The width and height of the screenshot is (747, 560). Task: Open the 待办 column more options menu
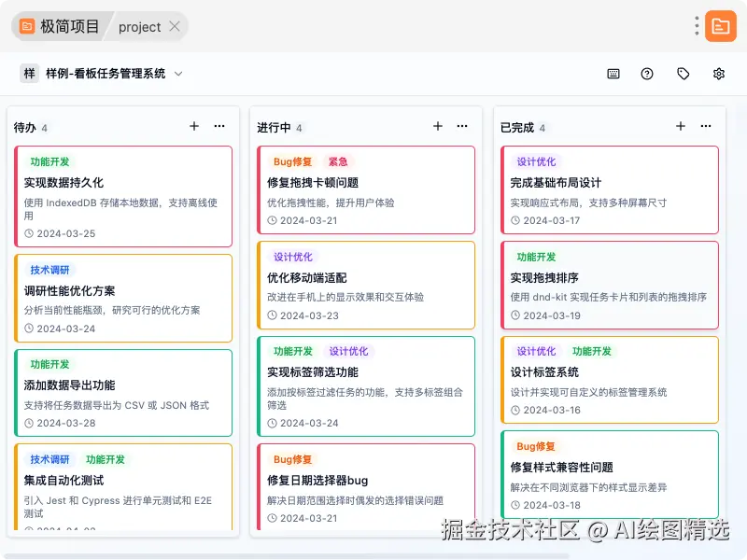[218, 126]
